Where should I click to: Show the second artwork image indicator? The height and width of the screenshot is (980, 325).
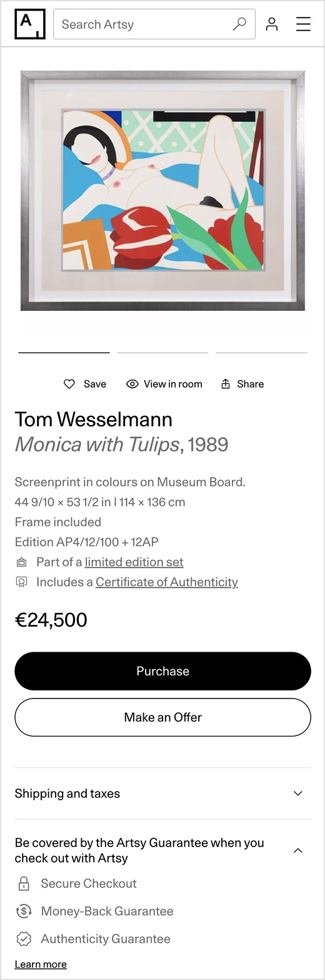pyautogui.click(x=162, y=353)
